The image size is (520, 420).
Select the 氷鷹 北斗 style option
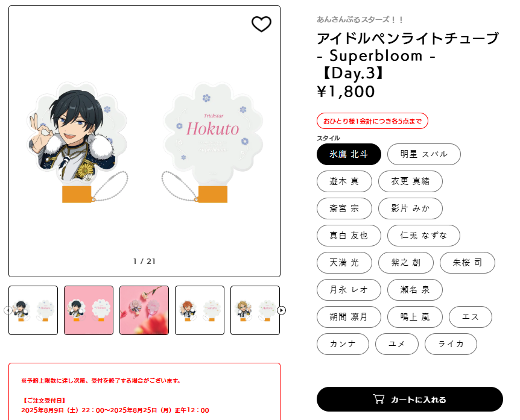pos(349,154)
